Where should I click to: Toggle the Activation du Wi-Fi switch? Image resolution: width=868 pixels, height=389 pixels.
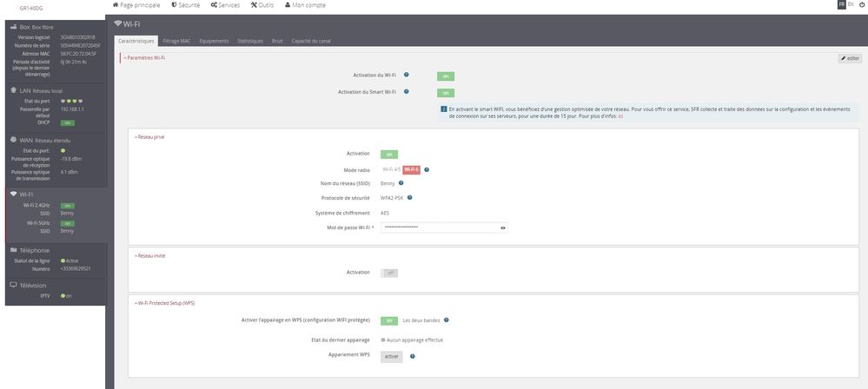pos(444,76)
